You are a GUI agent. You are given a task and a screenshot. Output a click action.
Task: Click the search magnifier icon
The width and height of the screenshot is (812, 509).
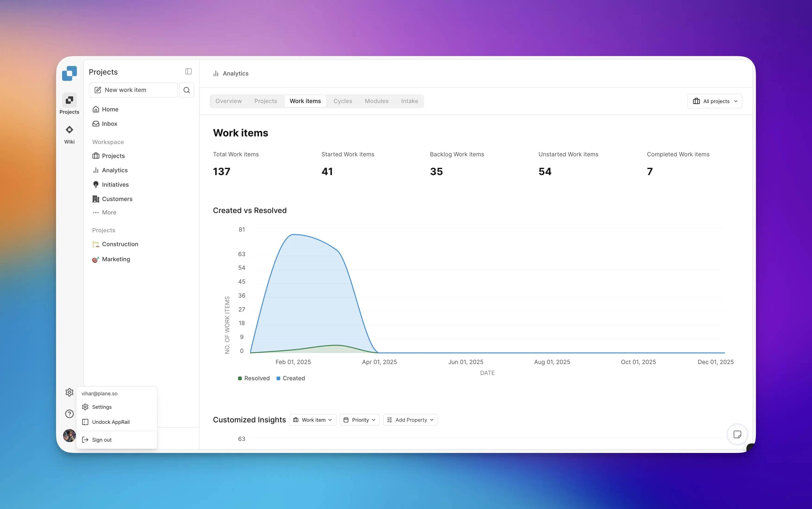pos(186,90)
